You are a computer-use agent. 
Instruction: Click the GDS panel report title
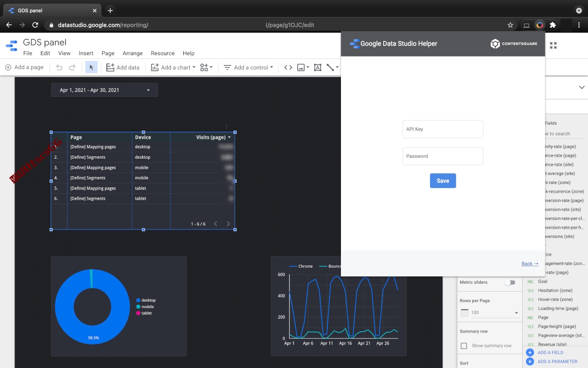pos(45,42)
